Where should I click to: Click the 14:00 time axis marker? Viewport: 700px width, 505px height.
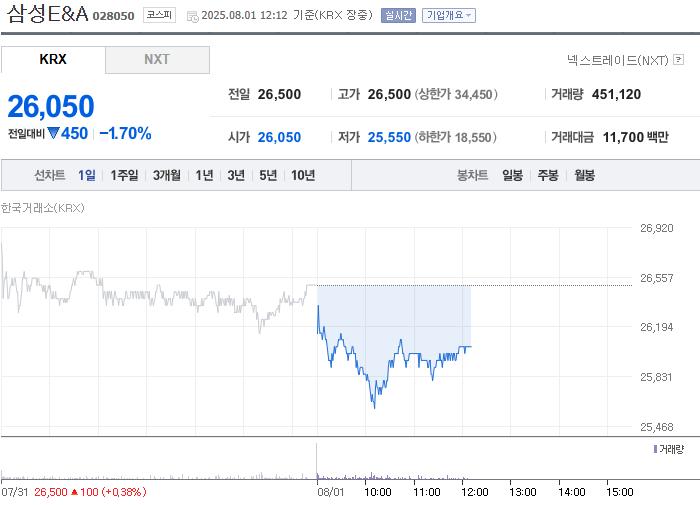click(x=572, y=492)
